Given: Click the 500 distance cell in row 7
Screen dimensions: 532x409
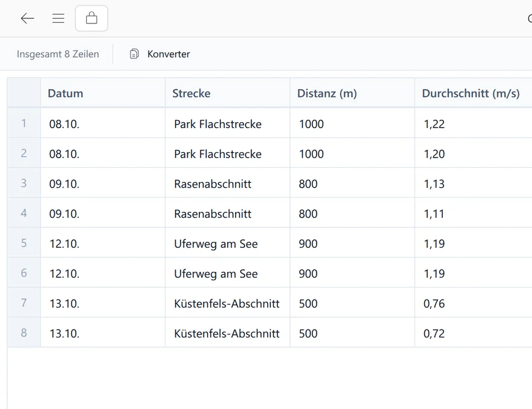Looking at the screenshot, I should (x=352, y=303).
